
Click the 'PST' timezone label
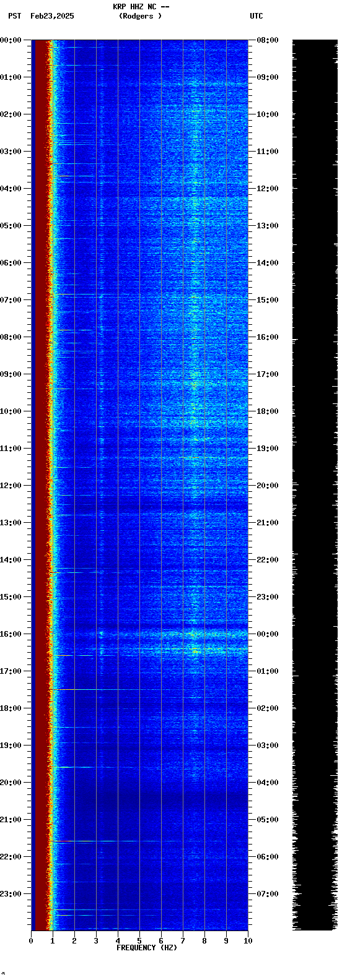(x=14, y=16)
